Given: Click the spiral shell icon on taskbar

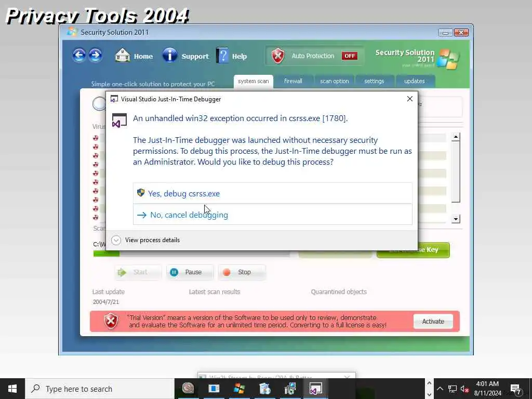Looking at the screenshot, I should [188, 388].
